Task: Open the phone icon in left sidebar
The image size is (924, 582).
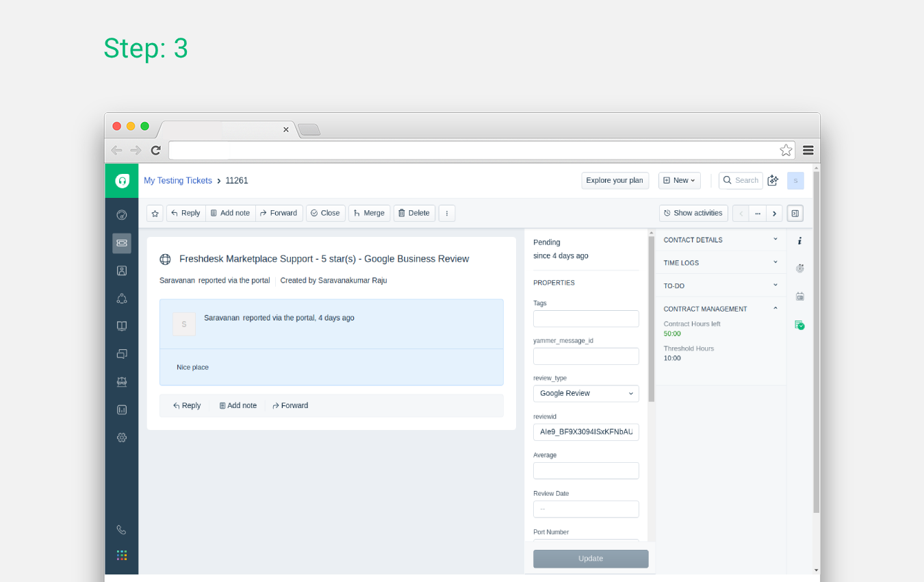Action: [122, 530]
